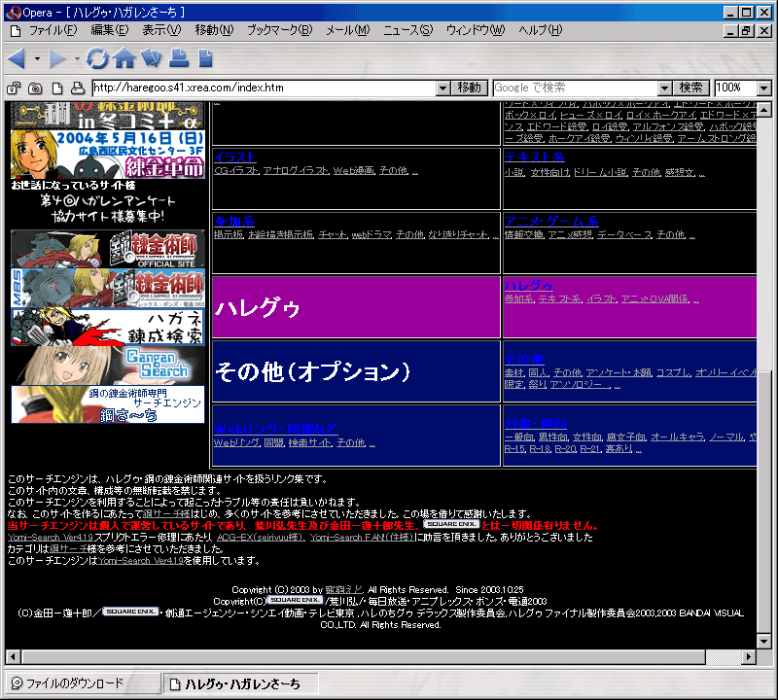Click into the URL address field
Viewport: 778px width, 700px height.
[x=265, y=88]
